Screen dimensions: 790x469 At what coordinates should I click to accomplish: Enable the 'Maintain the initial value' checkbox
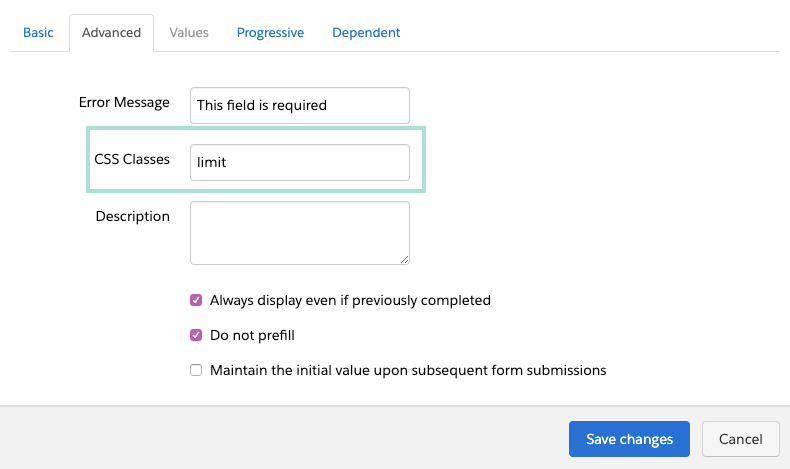point(196,370)
